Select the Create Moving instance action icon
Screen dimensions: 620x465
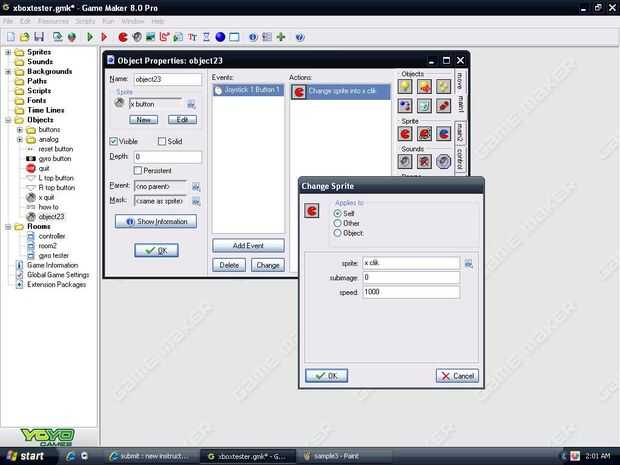coord(424,87)
